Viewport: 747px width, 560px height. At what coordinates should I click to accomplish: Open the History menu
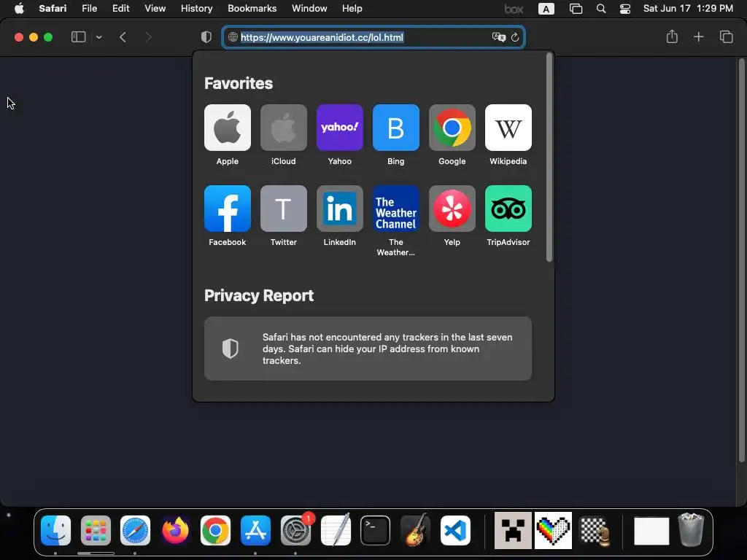tap(196, 9)
